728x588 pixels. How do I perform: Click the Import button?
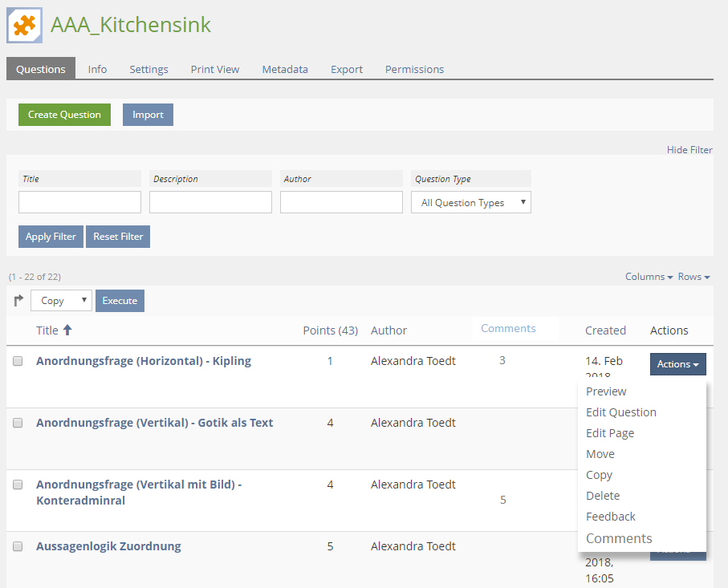tap(148, 115)
